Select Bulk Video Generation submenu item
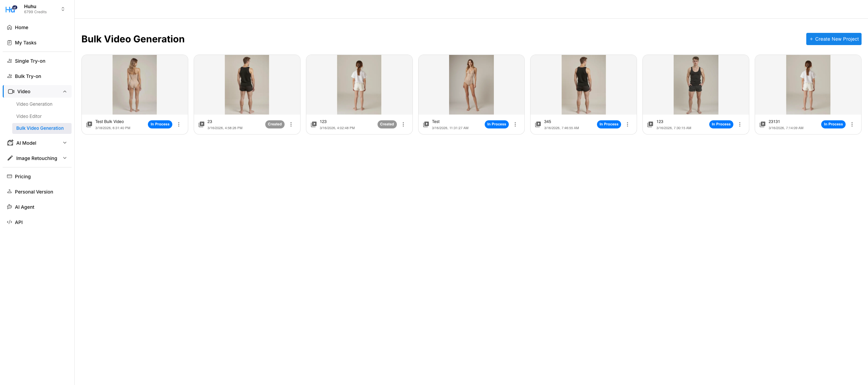868x385 pixels. point(42,128)
